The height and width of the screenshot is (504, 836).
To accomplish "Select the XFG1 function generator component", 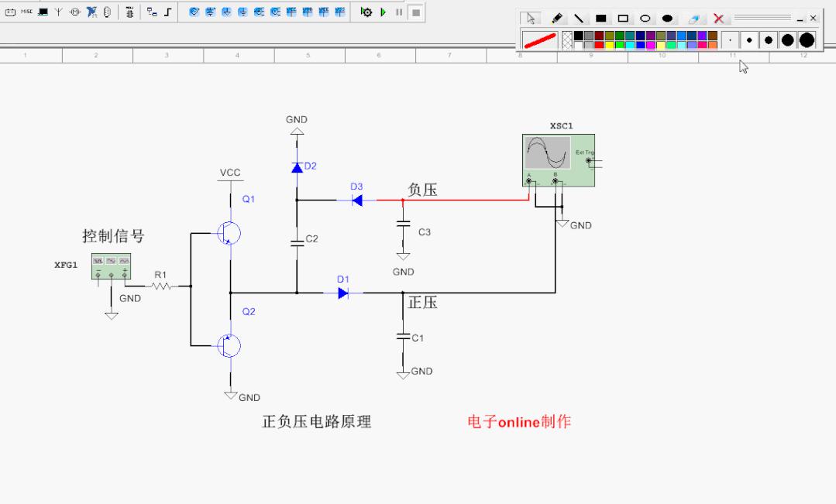I will point(111,266).
